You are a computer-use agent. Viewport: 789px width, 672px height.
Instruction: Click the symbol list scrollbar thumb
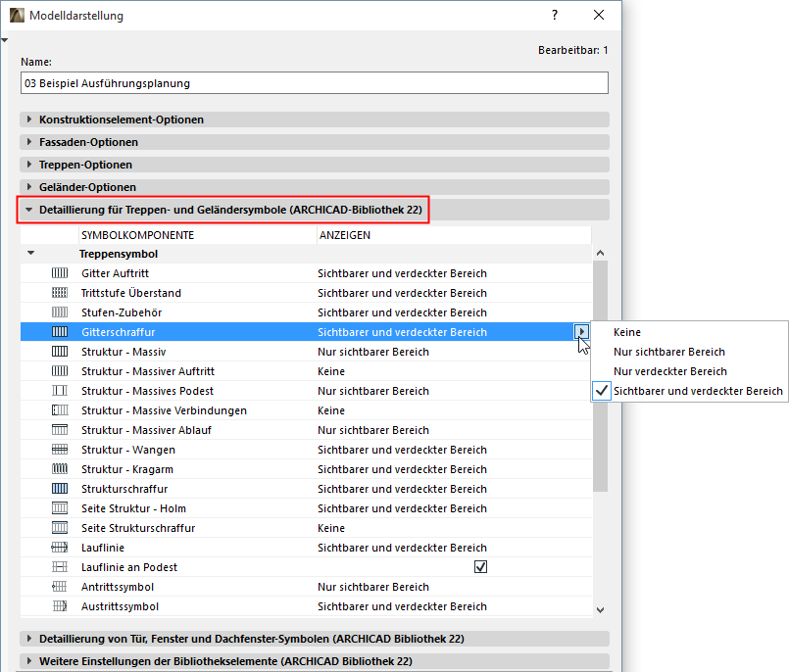(x=600, y=376)
